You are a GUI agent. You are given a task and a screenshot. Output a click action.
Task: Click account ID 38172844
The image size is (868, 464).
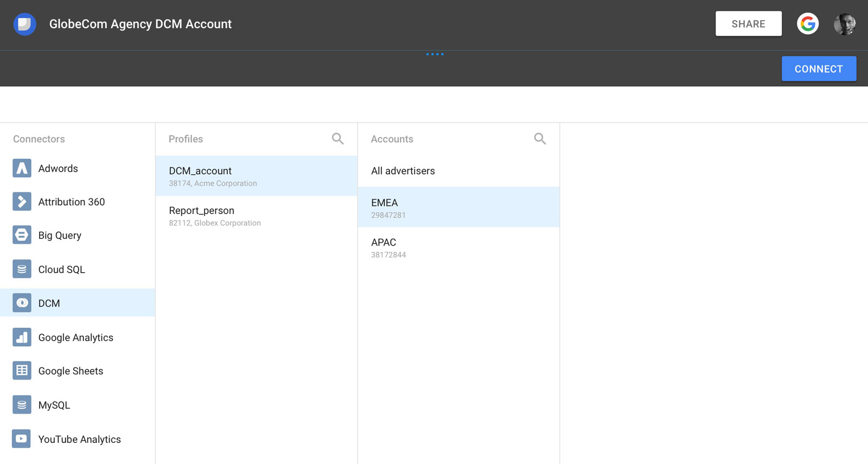click(388, 255)
